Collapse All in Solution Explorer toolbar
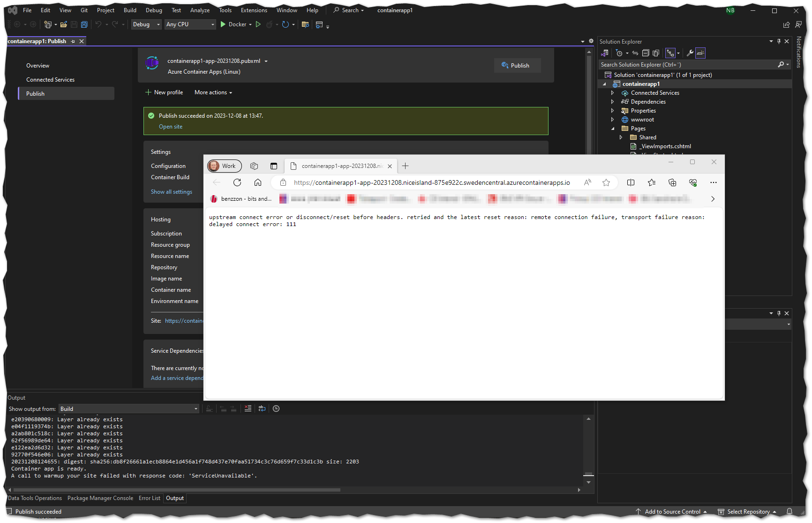 point(646,53)
